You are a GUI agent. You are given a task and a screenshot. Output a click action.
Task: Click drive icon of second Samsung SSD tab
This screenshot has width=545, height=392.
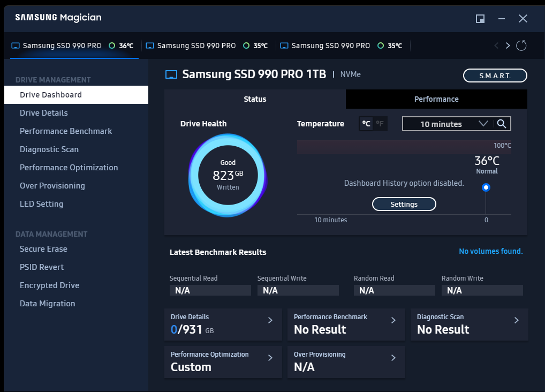point(150,46)
